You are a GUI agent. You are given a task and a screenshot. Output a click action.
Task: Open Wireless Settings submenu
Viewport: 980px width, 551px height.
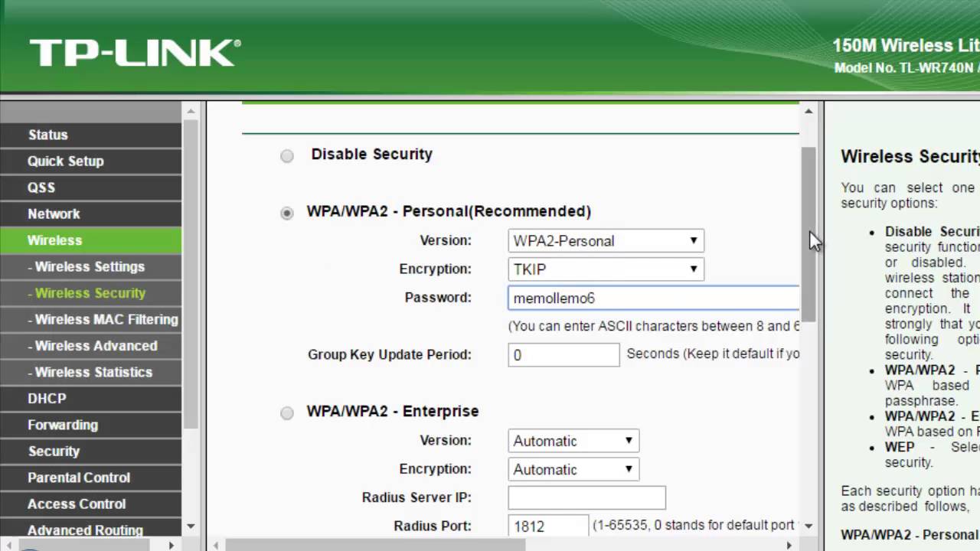coord(91,267)
